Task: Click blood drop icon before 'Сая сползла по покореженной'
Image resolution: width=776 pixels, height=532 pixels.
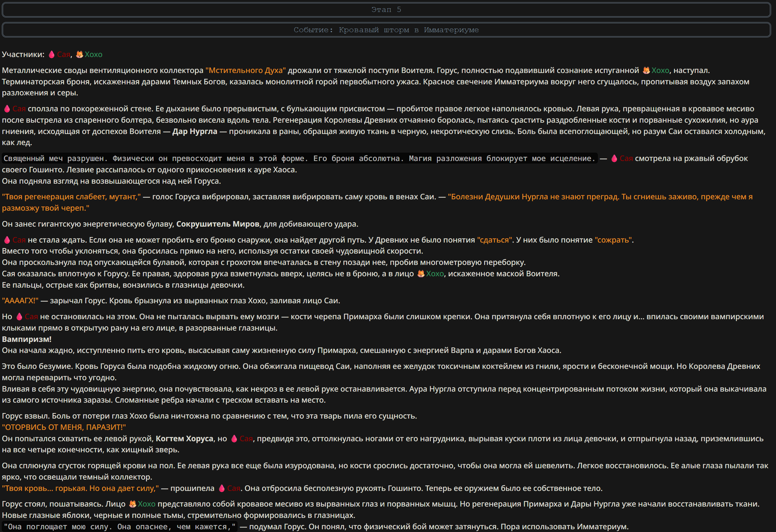Action: [7, 109]
